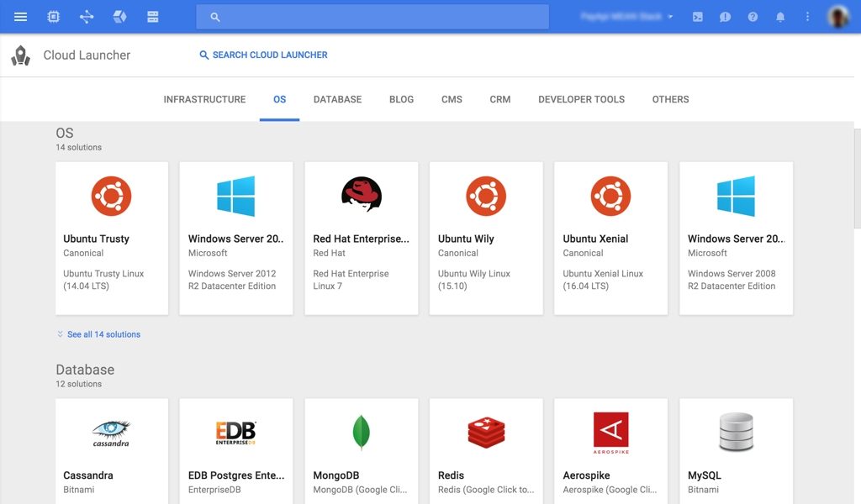861x504 pixels.
Task: Click the Ubuntu Xenial logo
Action: click(610, 196)
